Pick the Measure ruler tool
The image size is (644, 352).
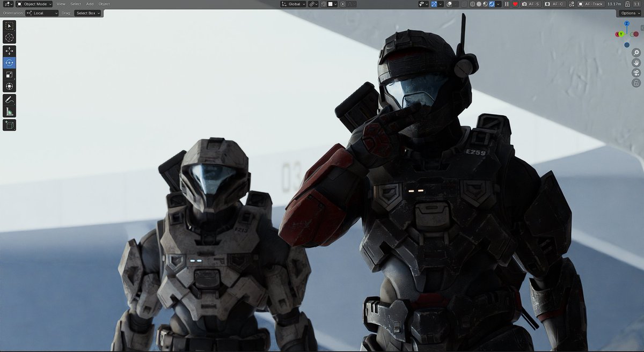point(10,112)
